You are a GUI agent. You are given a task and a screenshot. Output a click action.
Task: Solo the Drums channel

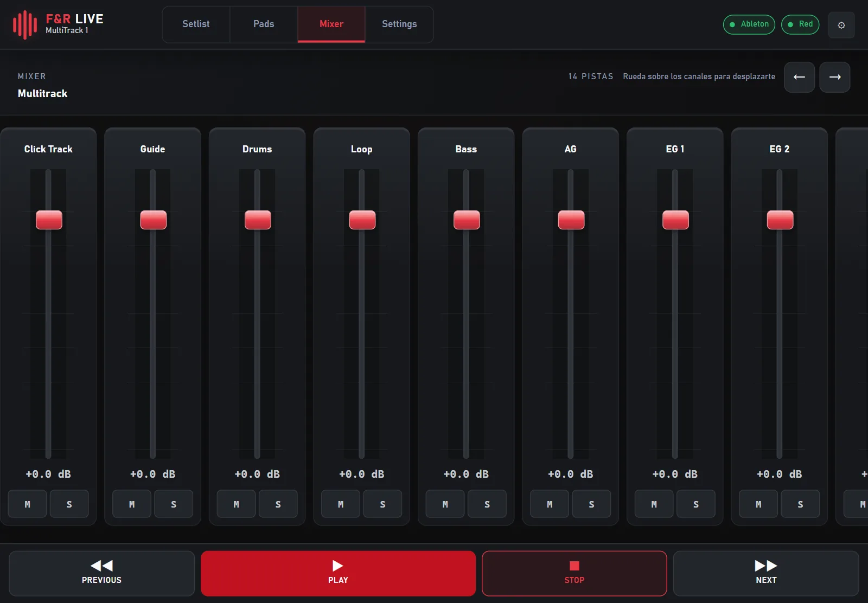(x=278, y=504)
